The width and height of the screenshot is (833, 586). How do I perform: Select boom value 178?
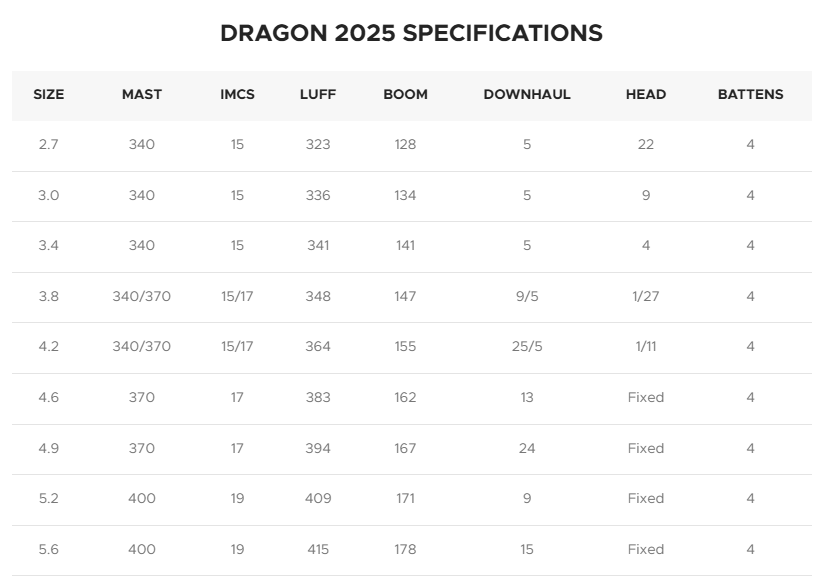(405, 549)
